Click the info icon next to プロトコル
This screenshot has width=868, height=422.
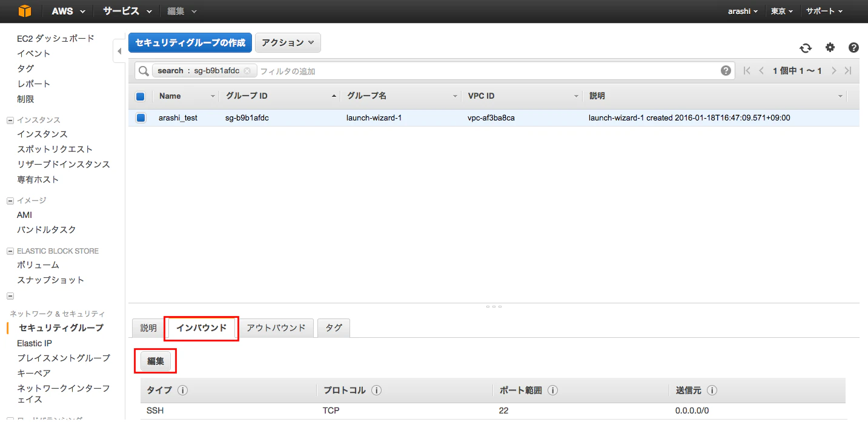pos(376,391)
